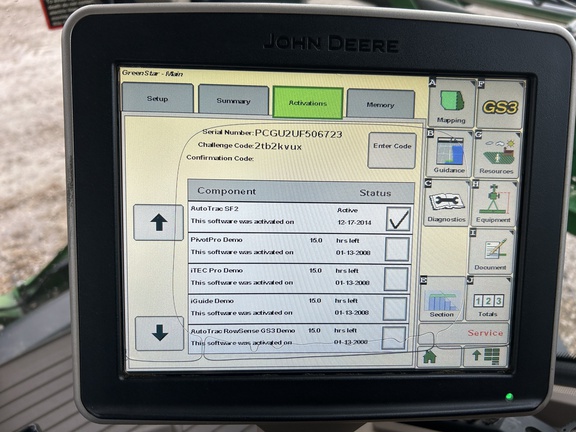Click the Enter Code button
Viewport: 576px width, 432px height.
[x=392, y=151]
